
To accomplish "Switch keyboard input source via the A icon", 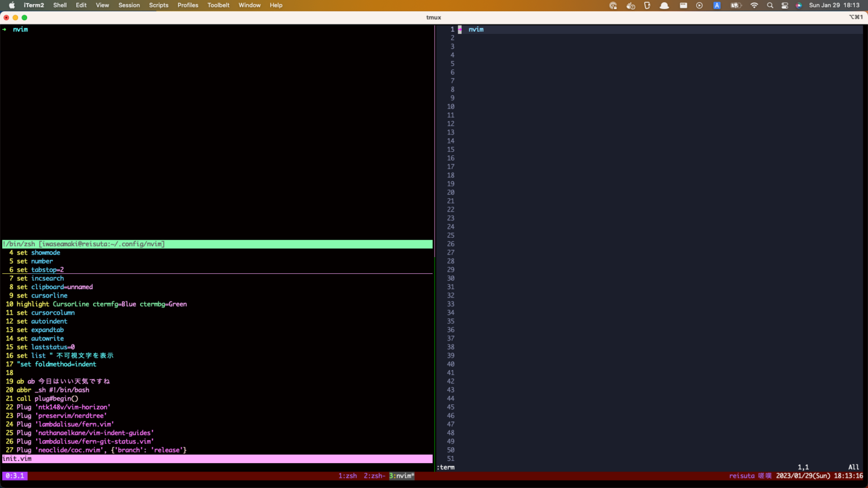I will 717,5.
